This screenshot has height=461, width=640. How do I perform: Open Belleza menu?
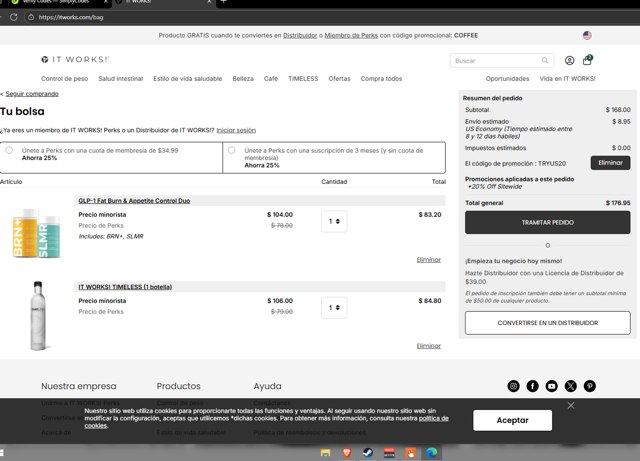point(243,78)
